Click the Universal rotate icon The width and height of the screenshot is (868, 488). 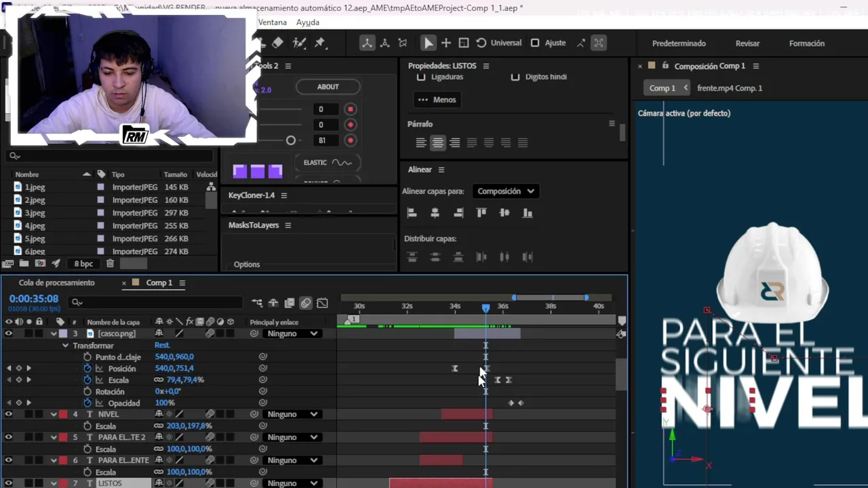click(481, 43)
